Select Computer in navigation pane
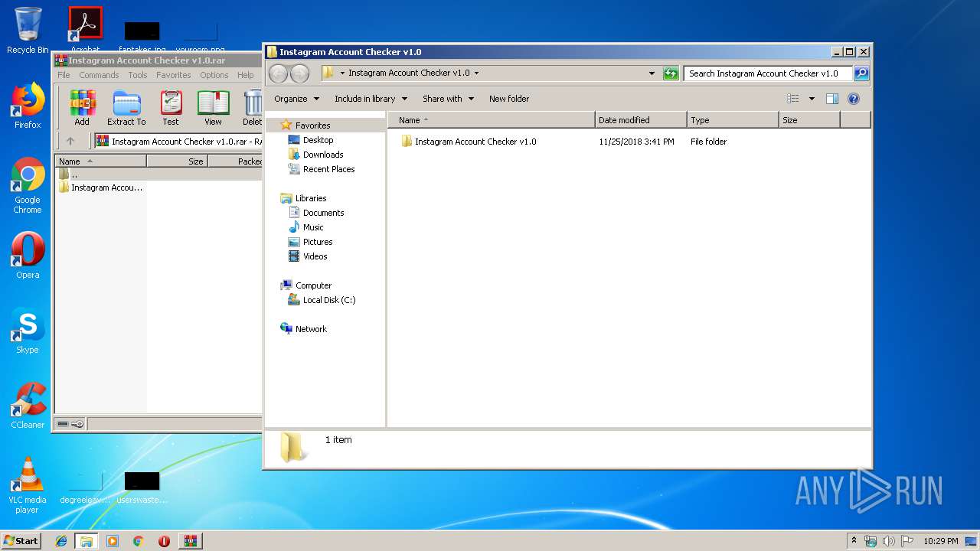Screen dimensions: 980x551 tap(313, 285)
